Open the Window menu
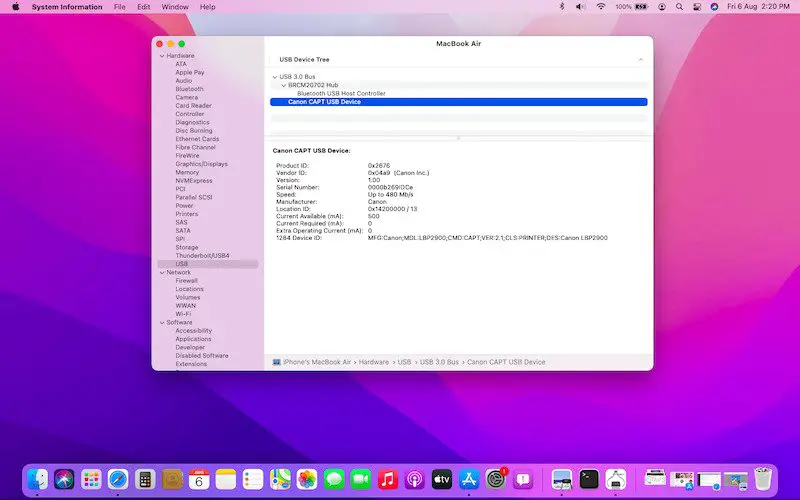This screenshot has height=500, width=800. (175, 7)
